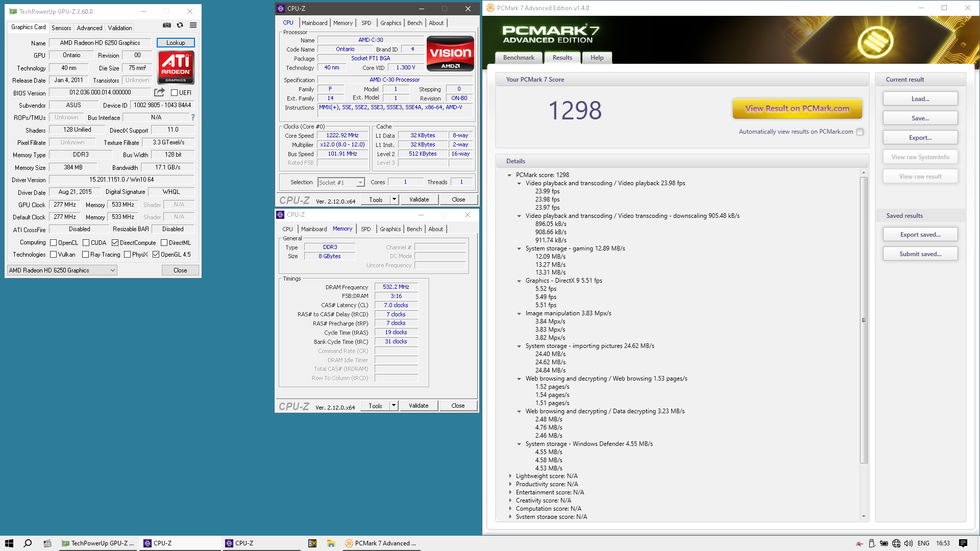Collapse the PCMark score: 1298 tree node

pyautogui.click(x=509, y=175)
